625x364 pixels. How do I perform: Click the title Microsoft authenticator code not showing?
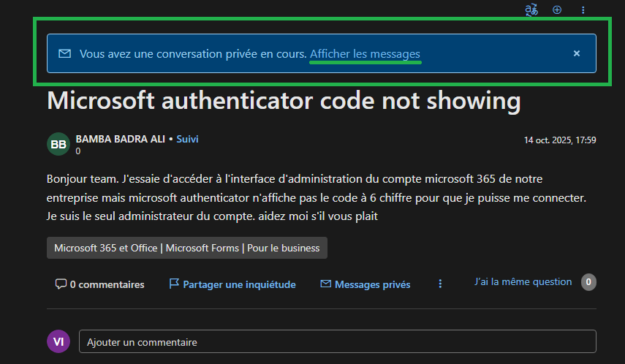284,100
